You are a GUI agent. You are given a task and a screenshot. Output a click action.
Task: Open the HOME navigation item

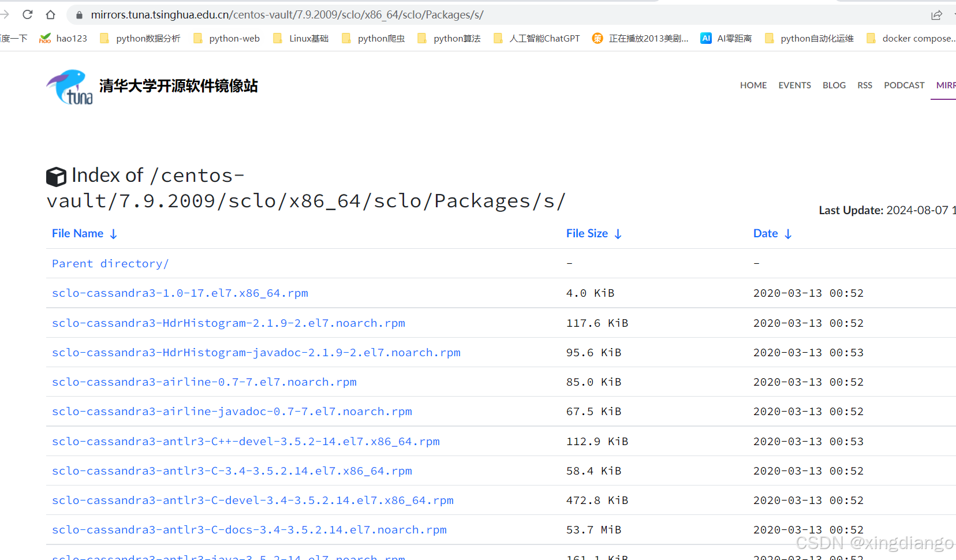[x=753, y=85]
